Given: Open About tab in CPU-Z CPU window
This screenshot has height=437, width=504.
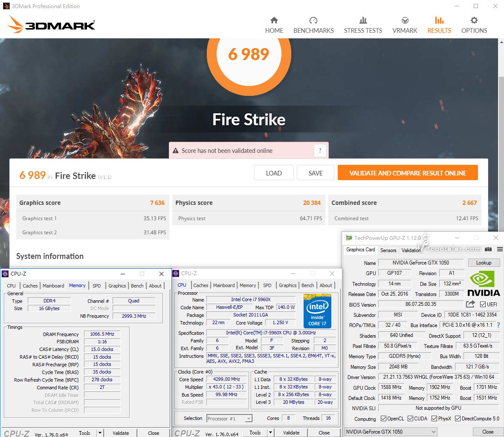Looking at the screenshot, I should point(326,285).
